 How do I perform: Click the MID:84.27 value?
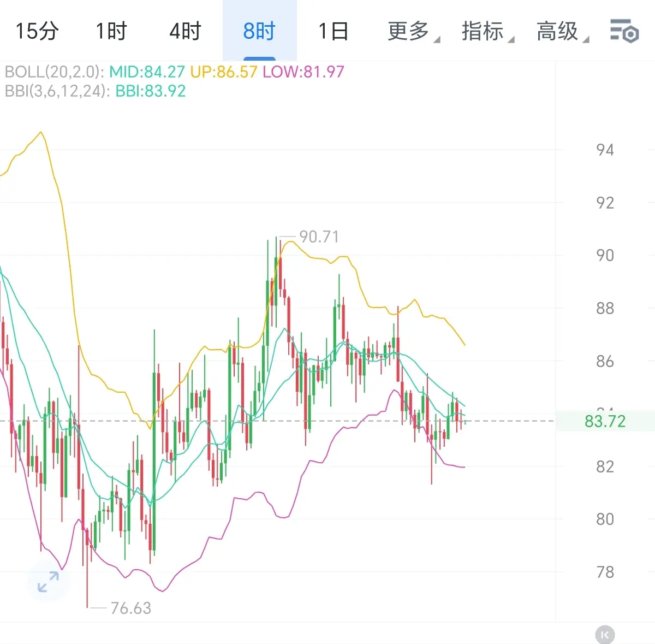point(147,72)
